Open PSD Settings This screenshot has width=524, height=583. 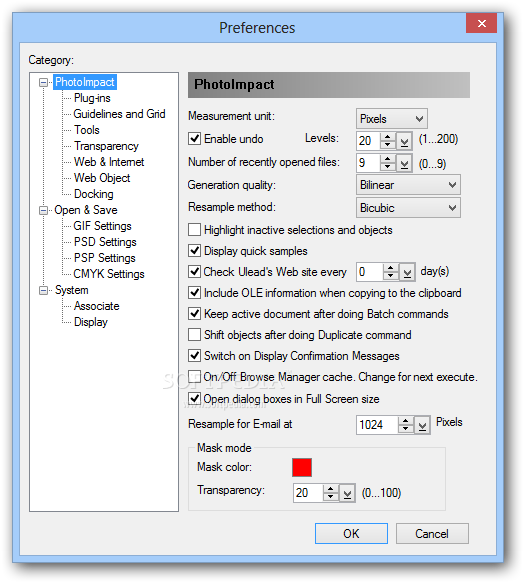click(x=105, y=242)
